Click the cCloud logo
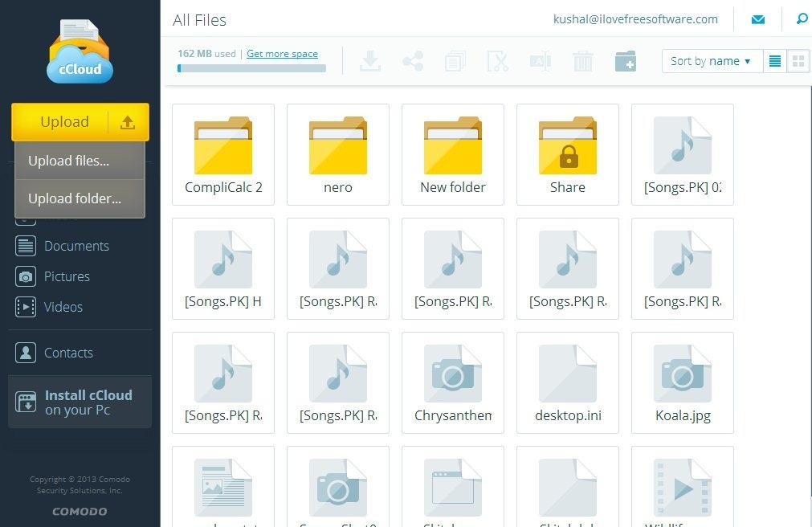This screenshot has width=812, height=527. [80, 52]
